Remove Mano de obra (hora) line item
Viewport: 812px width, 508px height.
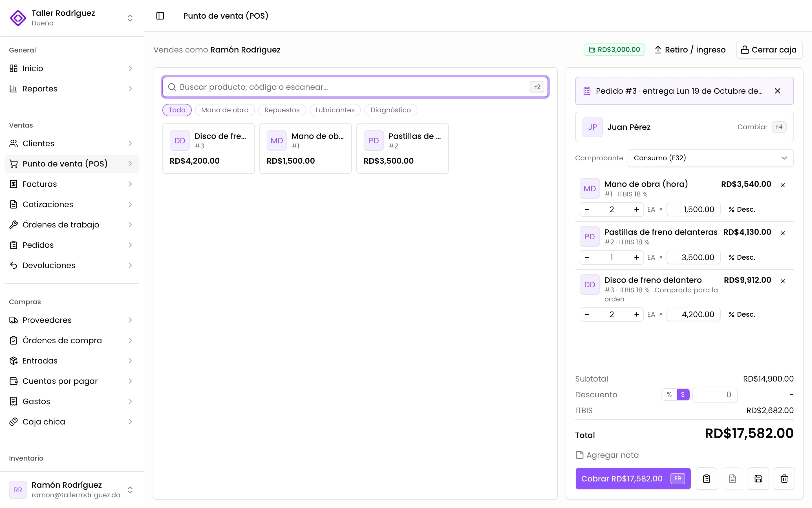(x=782, y=185)
